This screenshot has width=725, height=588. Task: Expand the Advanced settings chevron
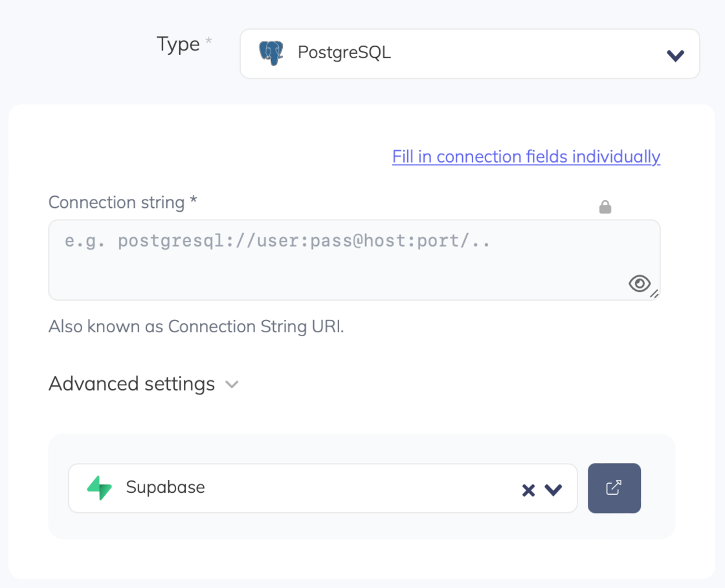232,385
